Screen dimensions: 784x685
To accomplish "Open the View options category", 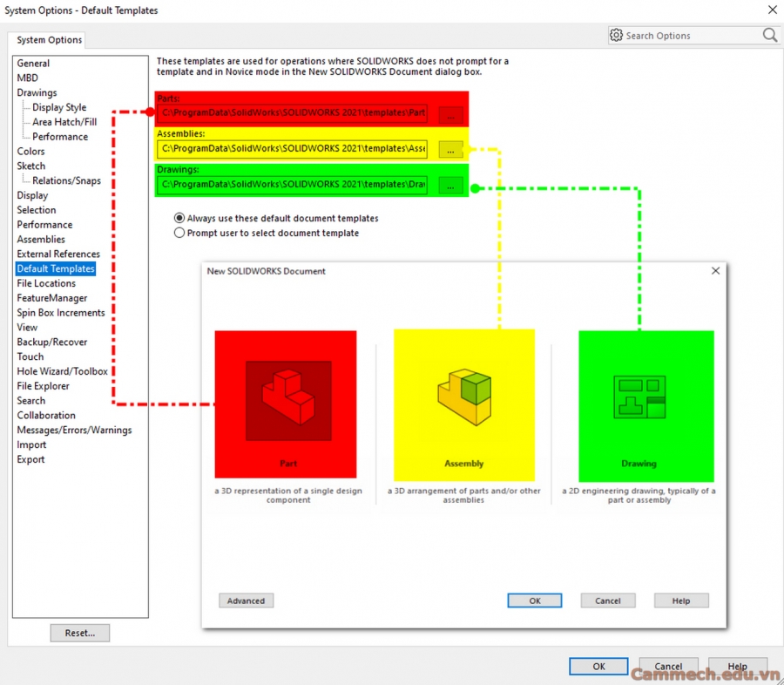I will pos(27,327).
